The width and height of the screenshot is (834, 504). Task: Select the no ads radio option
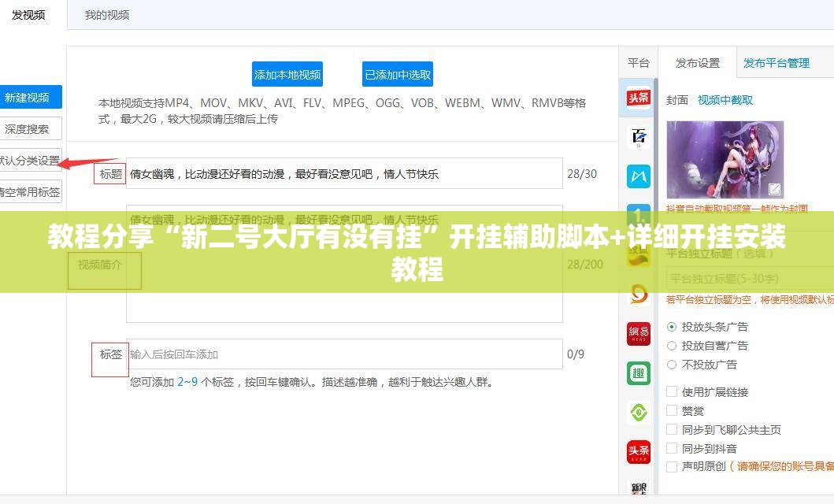(x=672, y=365)
